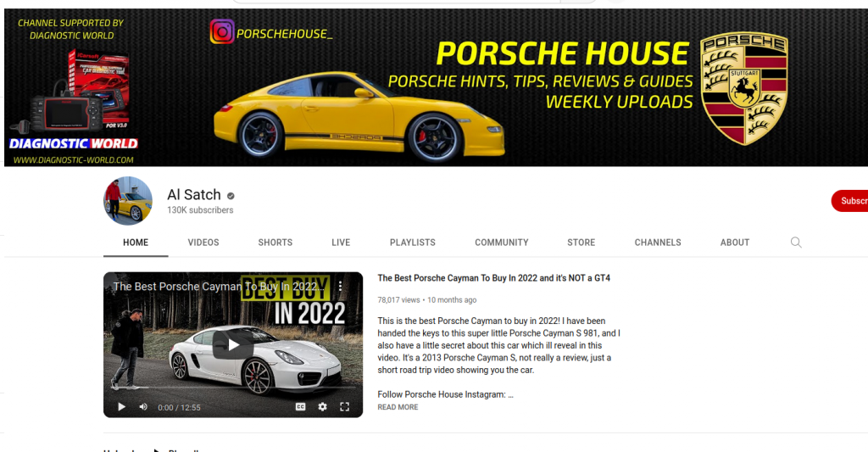Viewport: 868px width, 452px height.
Task: Open the 'Best Porsche Cayman To Buy In 2022' title link
Action: coord(494,278)
